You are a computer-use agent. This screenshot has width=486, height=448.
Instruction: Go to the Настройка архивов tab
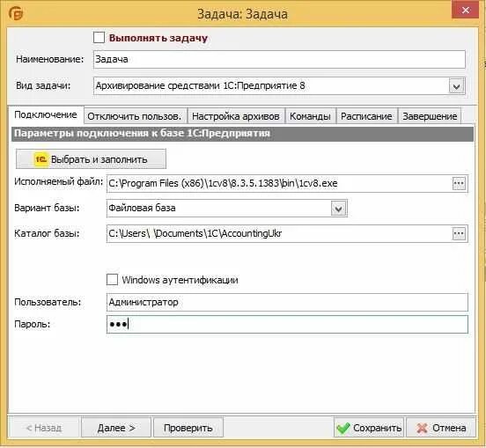[x=236, y=116]
